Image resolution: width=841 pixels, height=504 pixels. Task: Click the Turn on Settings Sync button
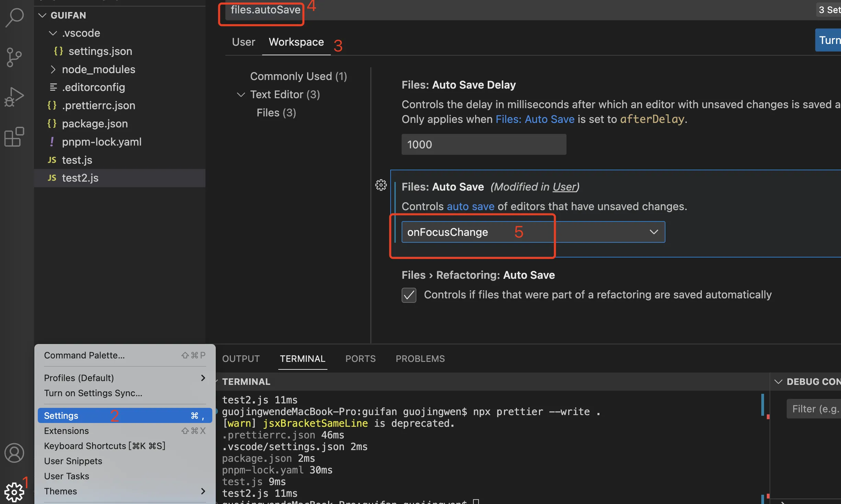(828, 40)
